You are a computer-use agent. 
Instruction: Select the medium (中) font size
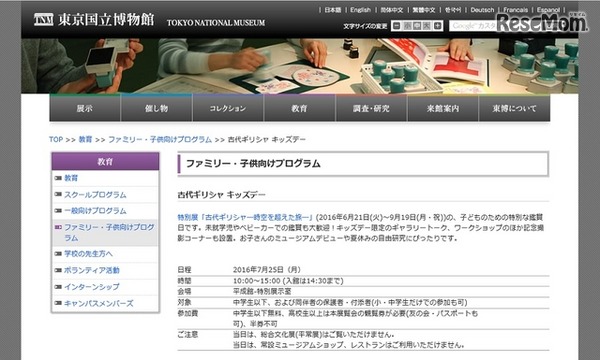(x=417, y=26)
